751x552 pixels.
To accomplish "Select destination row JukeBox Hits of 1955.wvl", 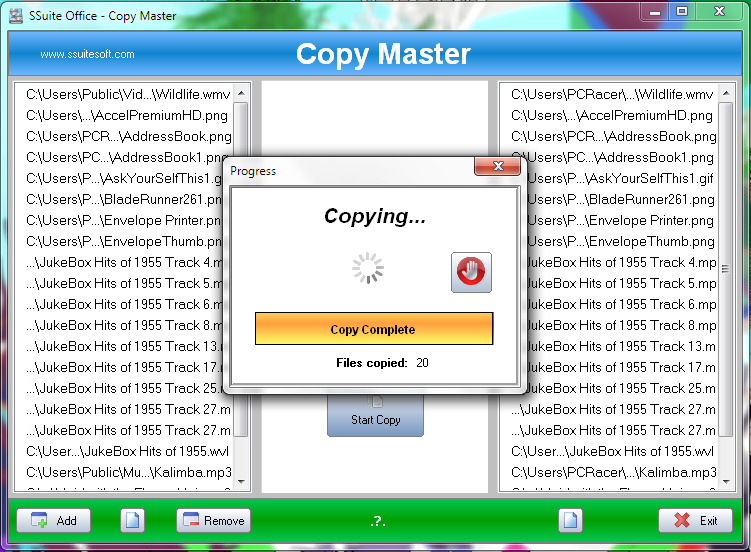I will point(613,451).
